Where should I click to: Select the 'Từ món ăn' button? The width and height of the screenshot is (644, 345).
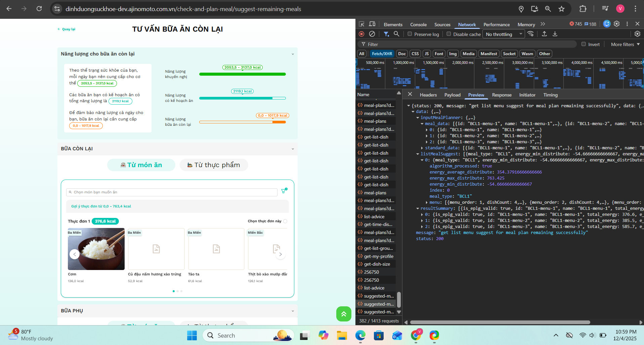pyautogui.click(x=141, y=165)
